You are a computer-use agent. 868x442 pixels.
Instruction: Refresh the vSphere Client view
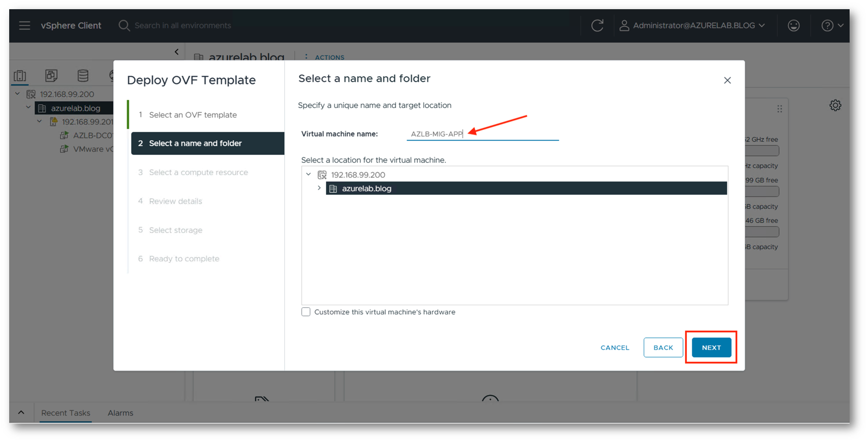[597, 25]
